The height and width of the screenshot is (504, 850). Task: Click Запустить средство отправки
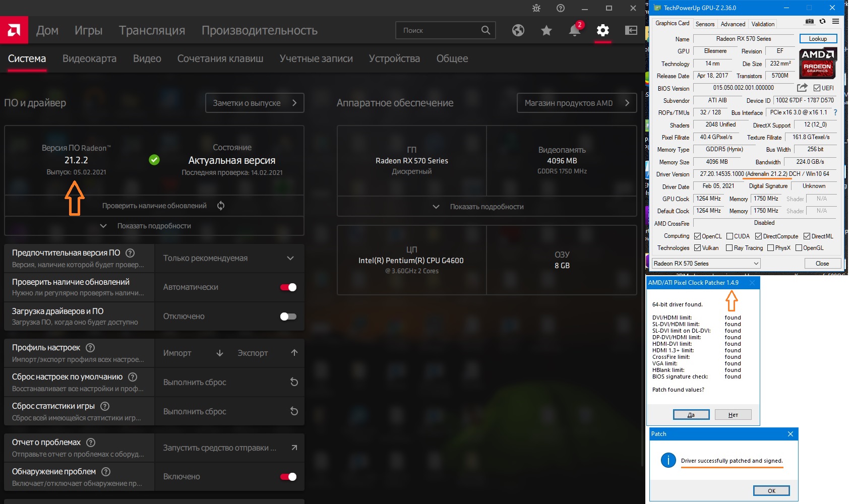[x=229, y=448]
